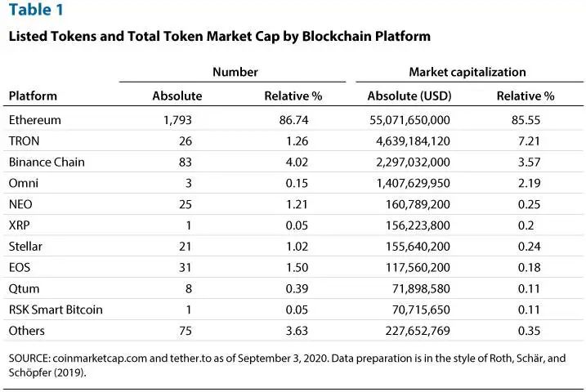Click the Stellar row label
586x392 pixels.
point(25,247)
